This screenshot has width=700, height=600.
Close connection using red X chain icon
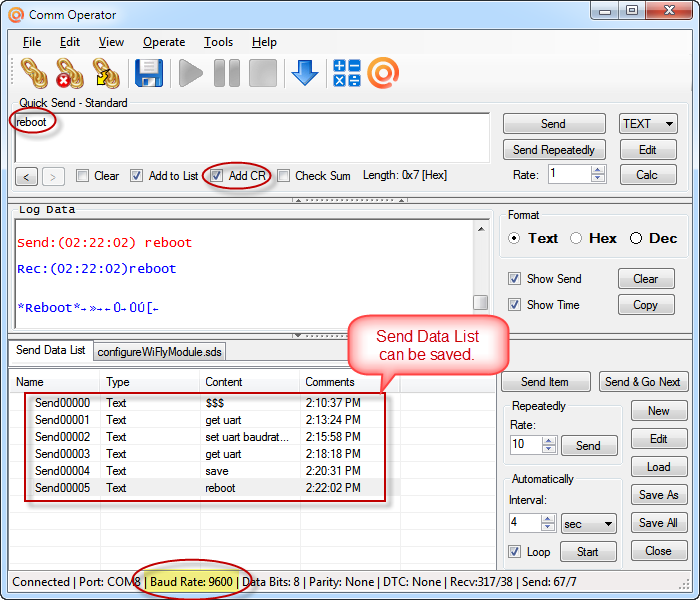point(70,73)
